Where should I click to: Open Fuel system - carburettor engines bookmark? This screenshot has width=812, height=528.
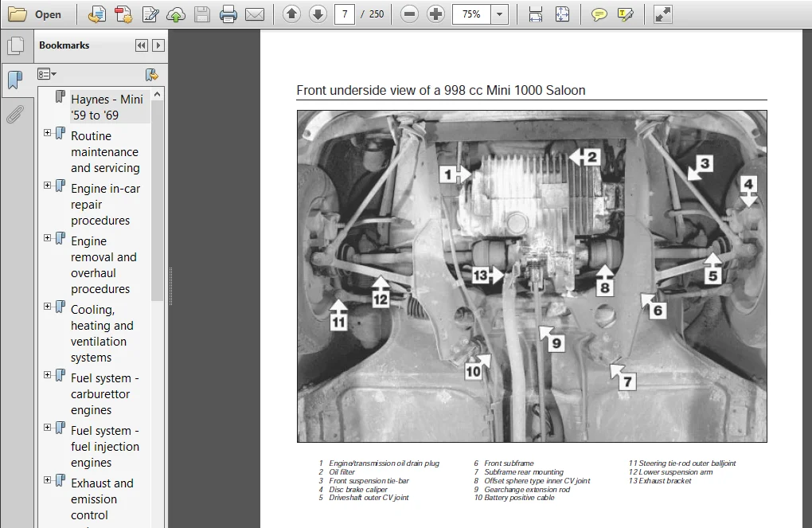(x=104, y=393)
